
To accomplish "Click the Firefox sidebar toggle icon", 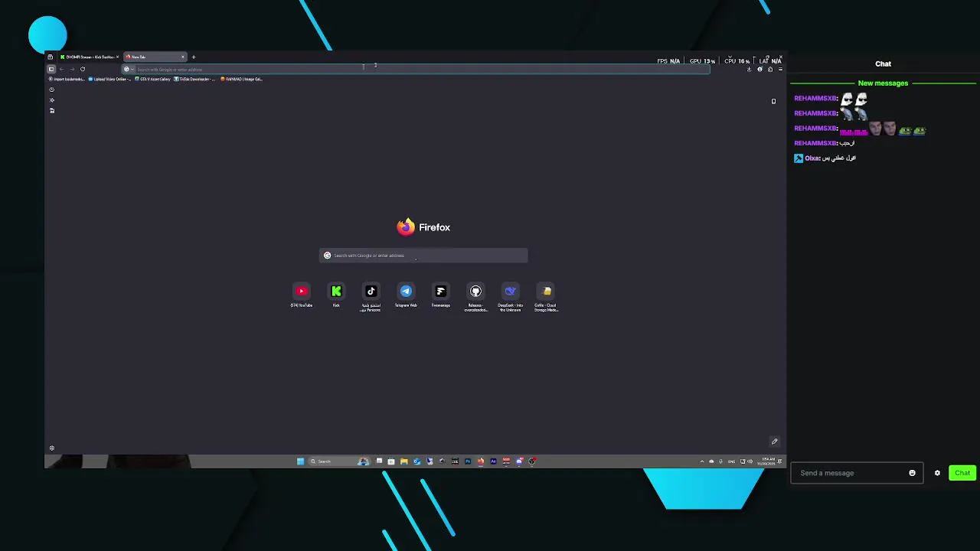I will [x=51, y=69].
